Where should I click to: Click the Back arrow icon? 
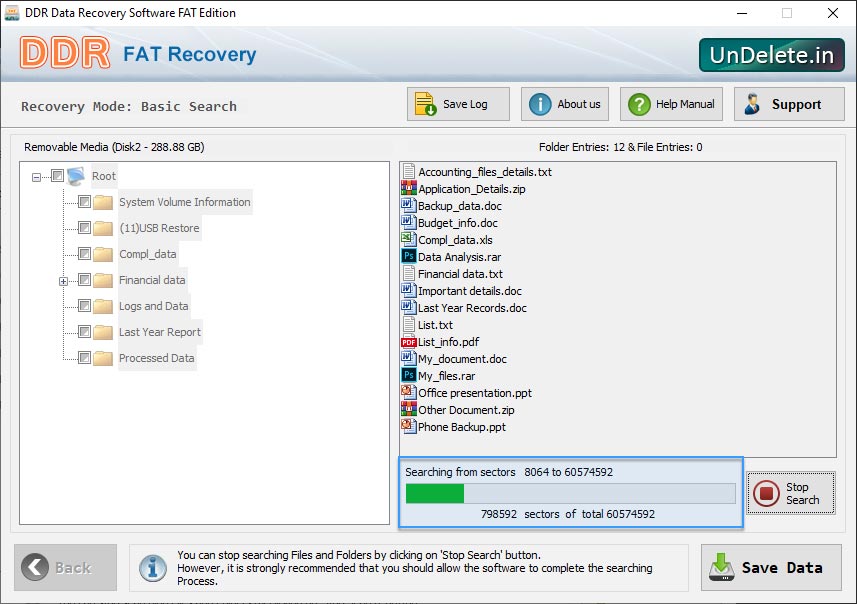pos(35,567)
